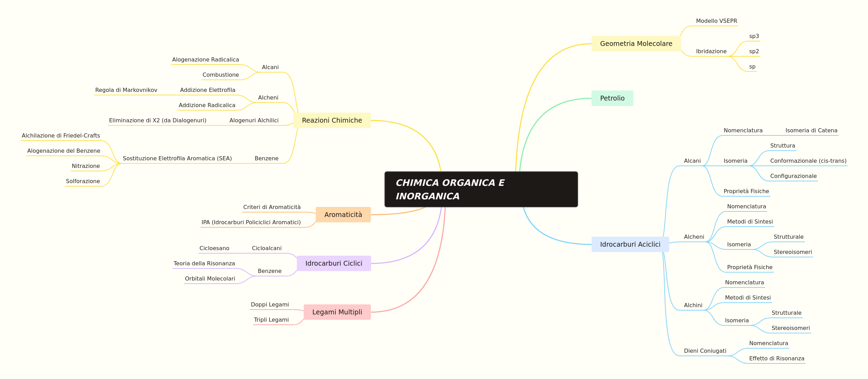
Task: Select Alogenuri Alchilici node
Action: 254,121
